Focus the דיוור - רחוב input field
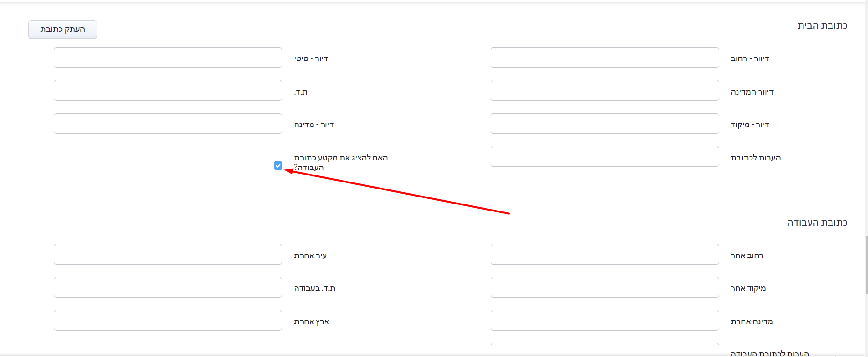This screenshot has width=868, height=357. (x=605, y=58)
